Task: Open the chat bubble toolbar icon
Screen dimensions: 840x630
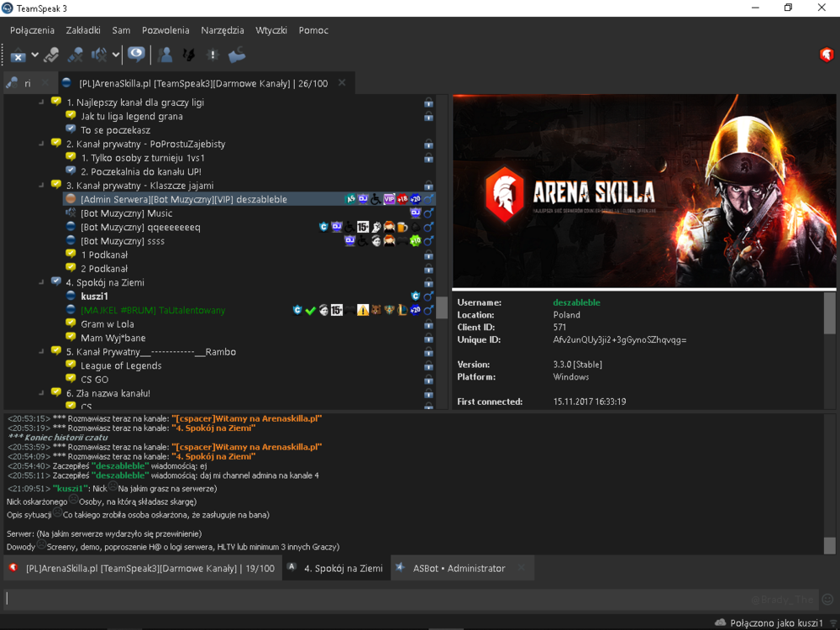Action: coord(136,55)
